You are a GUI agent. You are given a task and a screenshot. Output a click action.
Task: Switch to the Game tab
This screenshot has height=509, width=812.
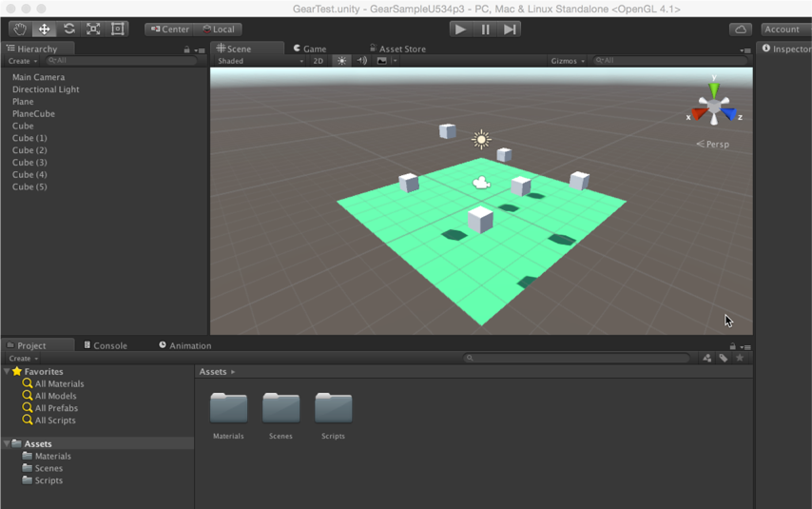tap(310, 49)
